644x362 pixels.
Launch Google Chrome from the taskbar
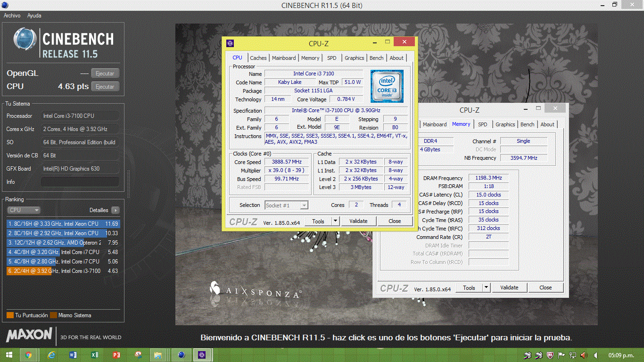point(28,355)
